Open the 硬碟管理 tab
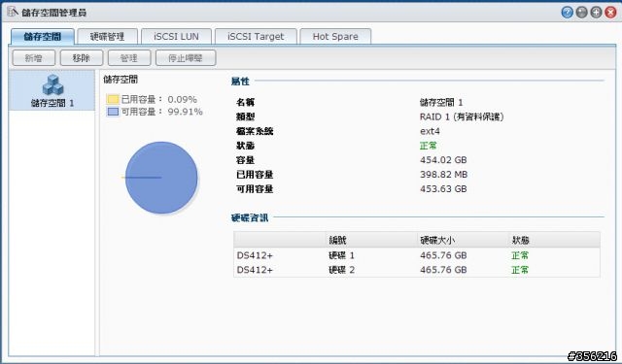The image size is (622, 364). [107, 37]
